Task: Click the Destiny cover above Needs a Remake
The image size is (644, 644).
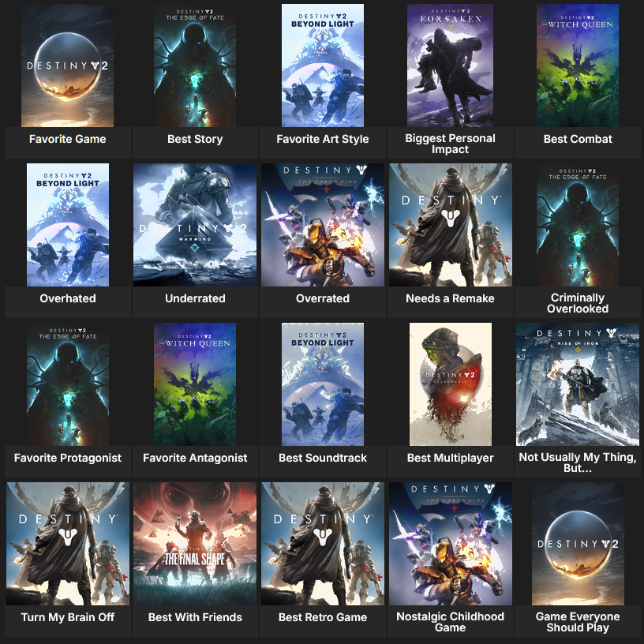Action: pyautogui.click(x=451, y=225)
